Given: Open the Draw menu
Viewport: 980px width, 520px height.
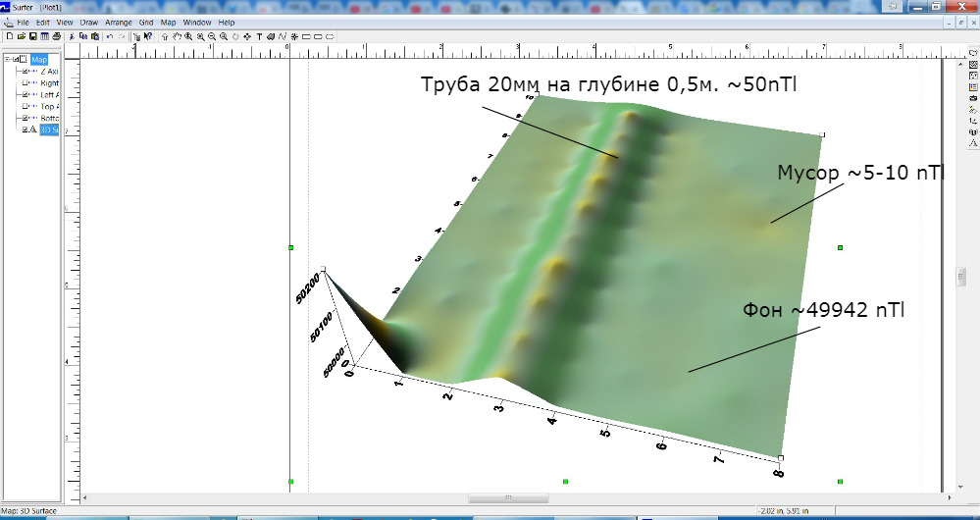Looking at the screenshot, I should click(88, 23).
